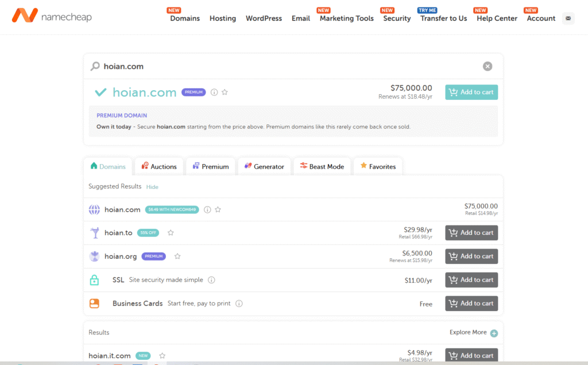
Task: Open the Generator tab
Action: [264, 166]
